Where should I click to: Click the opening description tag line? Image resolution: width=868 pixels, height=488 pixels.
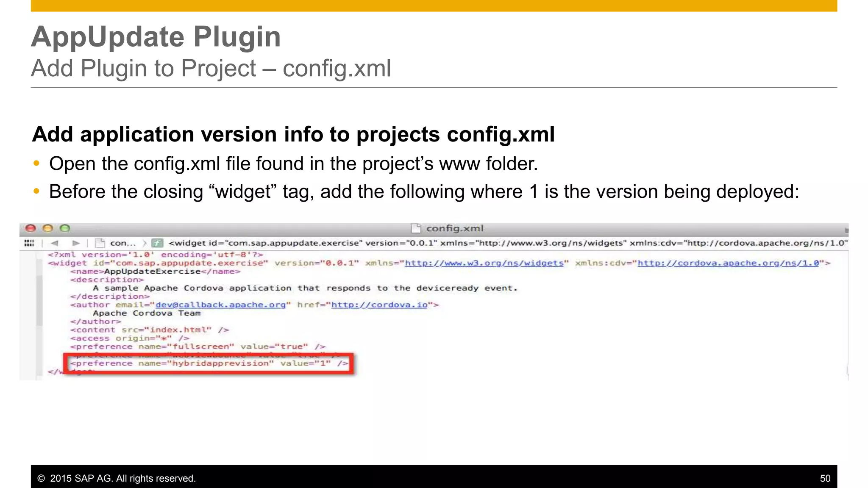(107, 280)
